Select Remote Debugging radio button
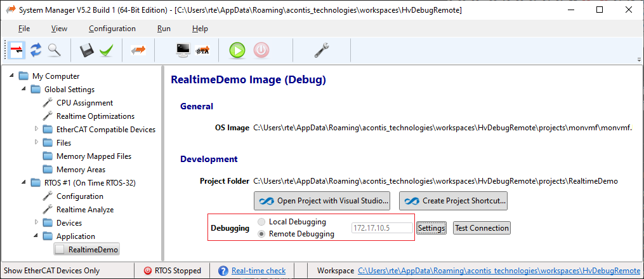Viewport: 644px width, 279px height. point(261,234)
